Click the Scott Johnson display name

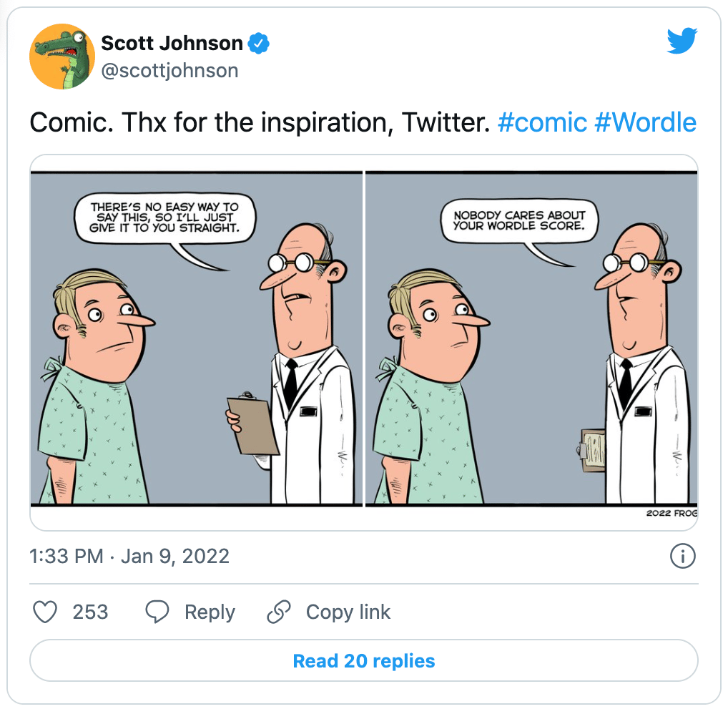pyautogui.click(x=172, y=43)
